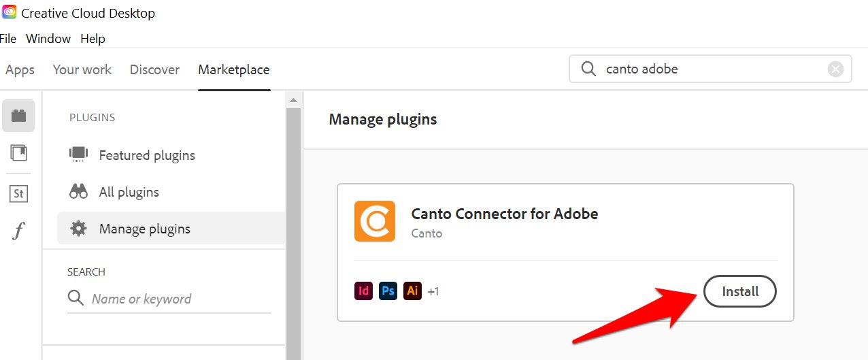Open the Libraries icon in left sidebar
The width and height of the screenshot is (868, 360).
pos(18,153)
